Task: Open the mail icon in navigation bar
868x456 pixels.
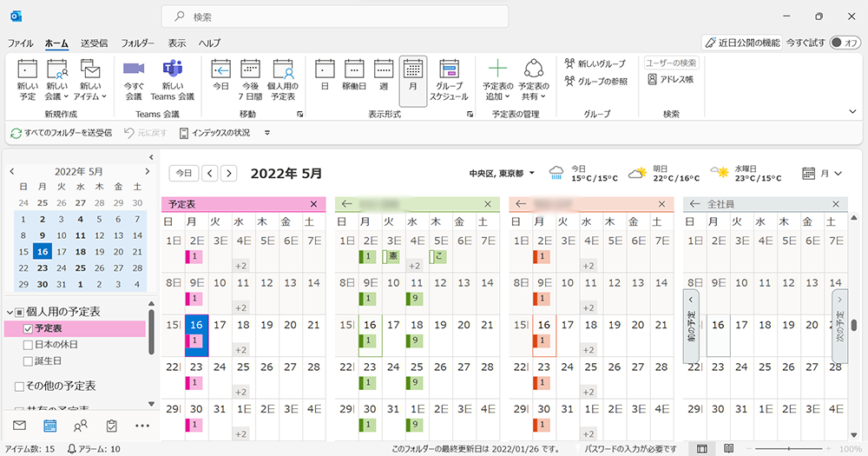Action: point(20,426)
